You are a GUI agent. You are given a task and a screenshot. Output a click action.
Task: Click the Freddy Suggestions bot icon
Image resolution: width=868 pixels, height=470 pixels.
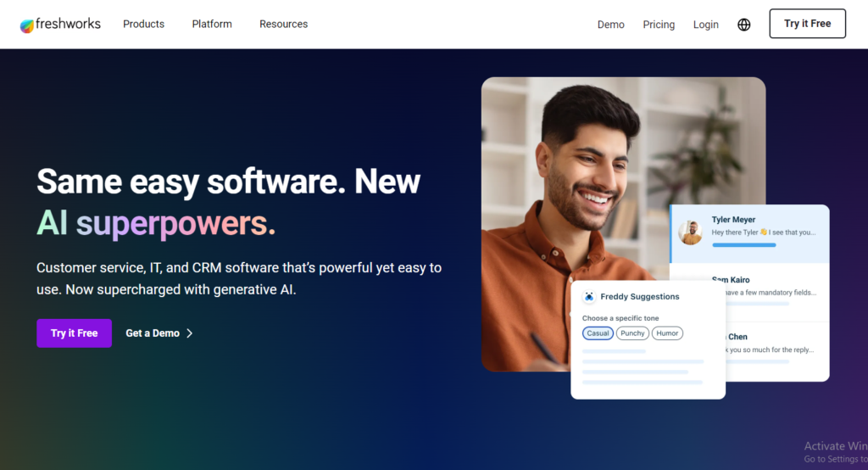coord(589,297)
